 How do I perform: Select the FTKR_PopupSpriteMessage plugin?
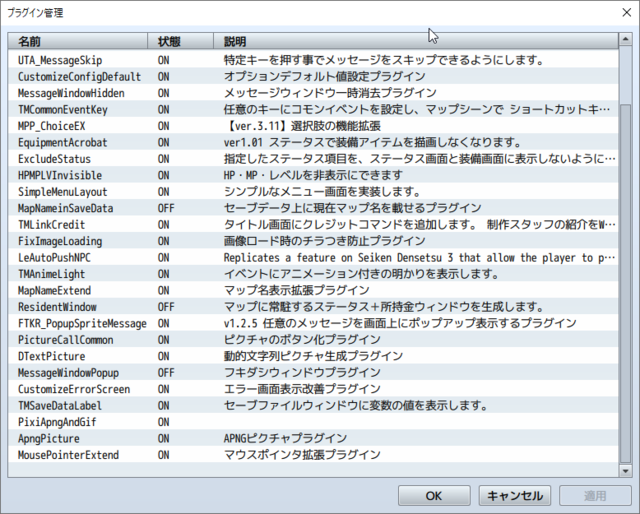coord(313,324)
